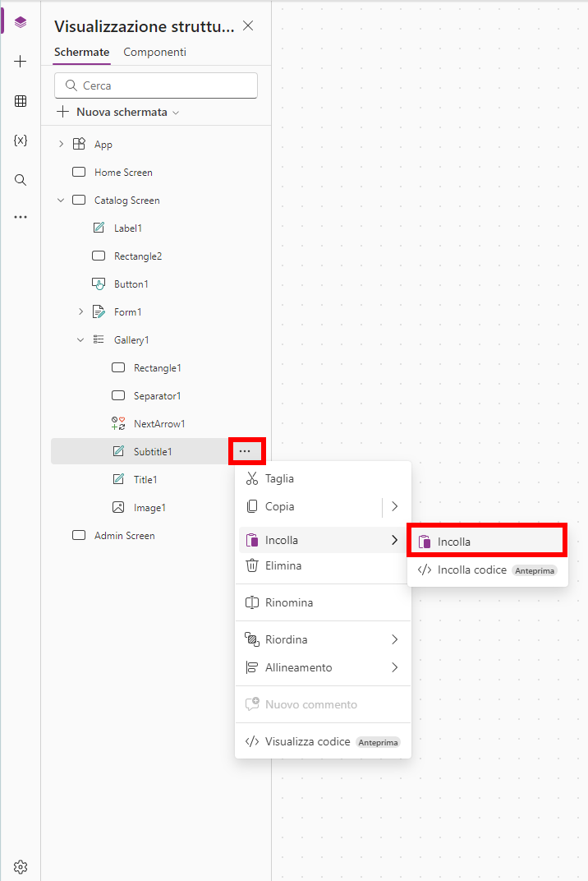The height and width of the screenshot is (881, 588).
Task: Click the Title1 label icon
Action: [x=118, y=479]
